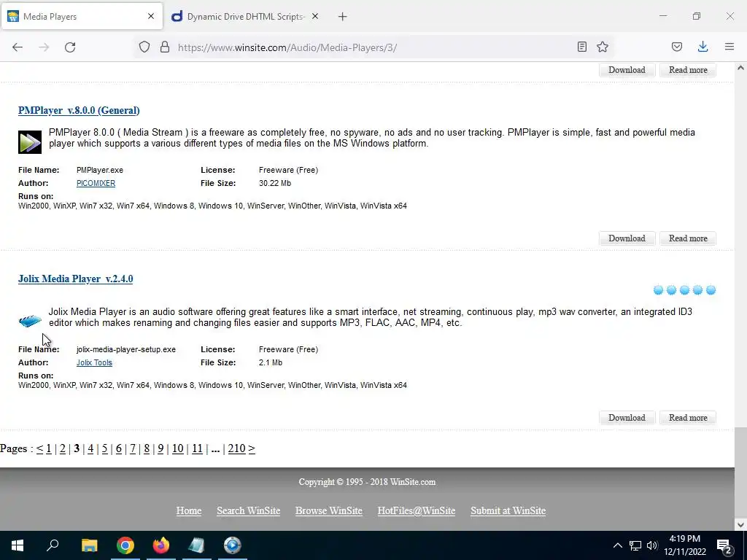Open Browse WinSite footer link
The width and height of the screenshot is (747, 560).
pyautogui.click(x=329, y=511)
